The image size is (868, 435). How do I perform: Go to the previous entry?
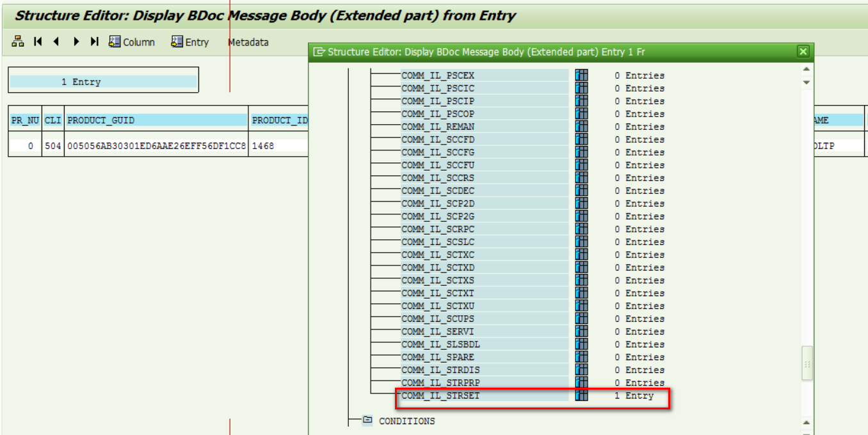click(x=56, y=42)
